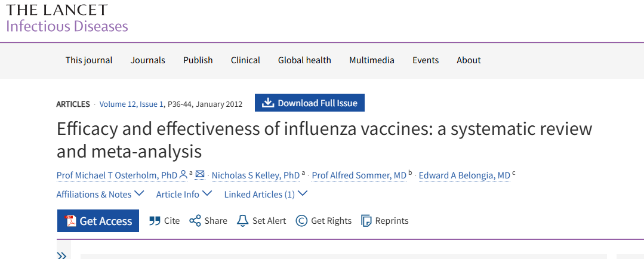The image size is (644, 259).
Task: Open author Nicholas S Kelley's link
Action: 255,175
